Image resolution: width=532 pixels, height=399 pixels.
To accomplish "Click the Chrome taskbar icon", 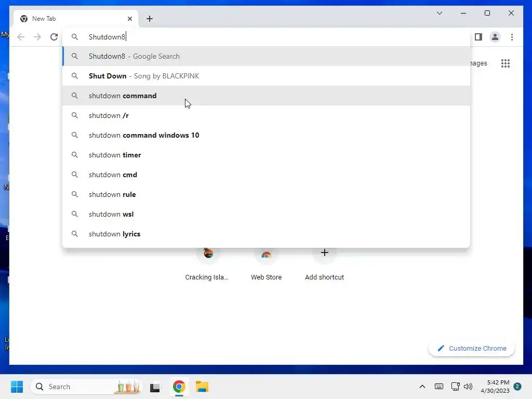I will [x=179, y=387].
